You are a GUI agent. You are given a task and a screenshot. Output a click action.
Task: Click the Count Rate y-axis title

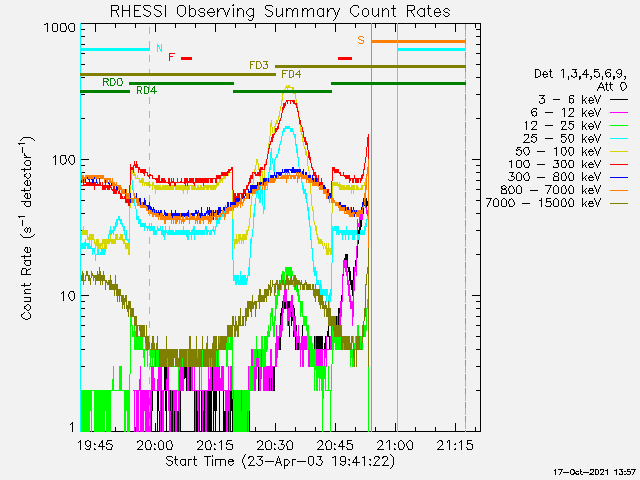27,228
